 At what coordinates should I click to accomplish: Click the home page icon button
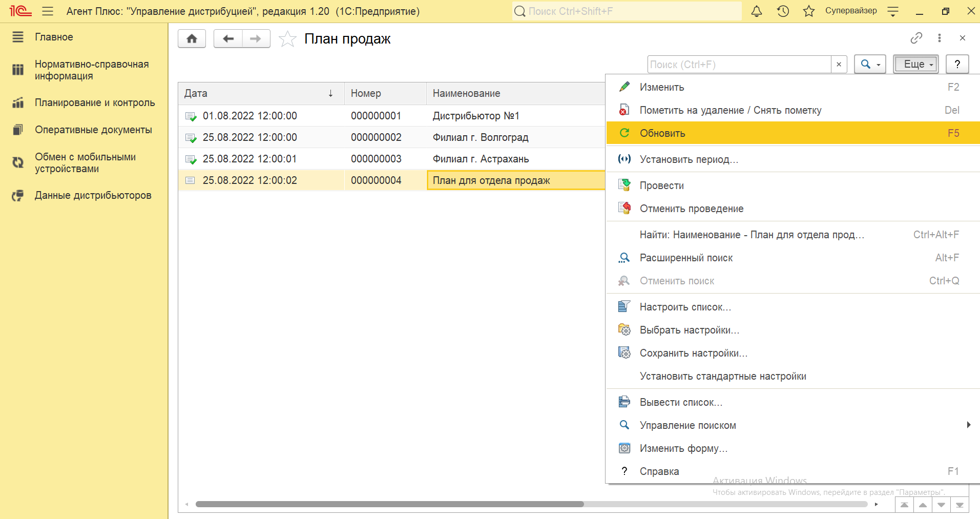click(192, 39)
